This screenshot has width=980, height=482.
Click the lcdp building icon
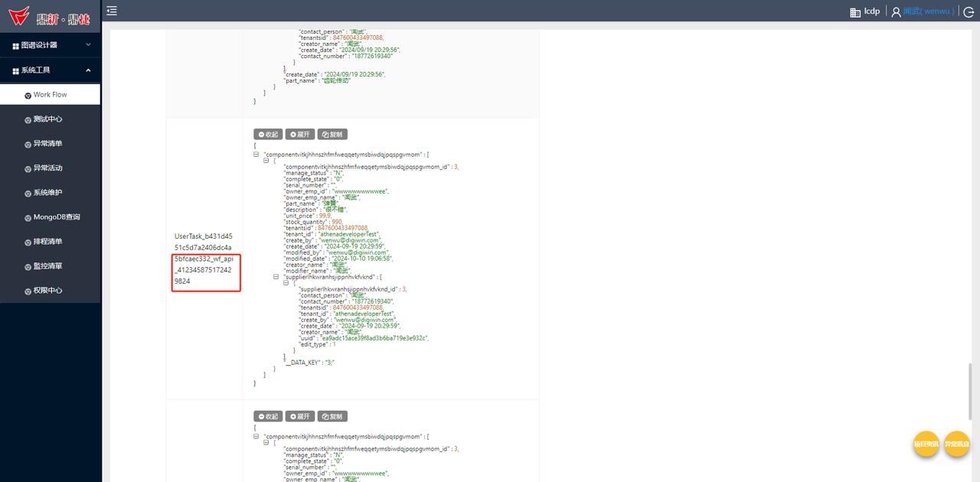tap(855, 11)
